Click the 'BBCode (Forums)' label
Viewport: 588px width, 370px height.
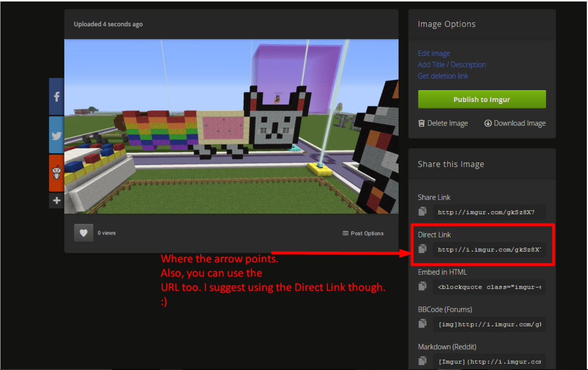[445, 309]
